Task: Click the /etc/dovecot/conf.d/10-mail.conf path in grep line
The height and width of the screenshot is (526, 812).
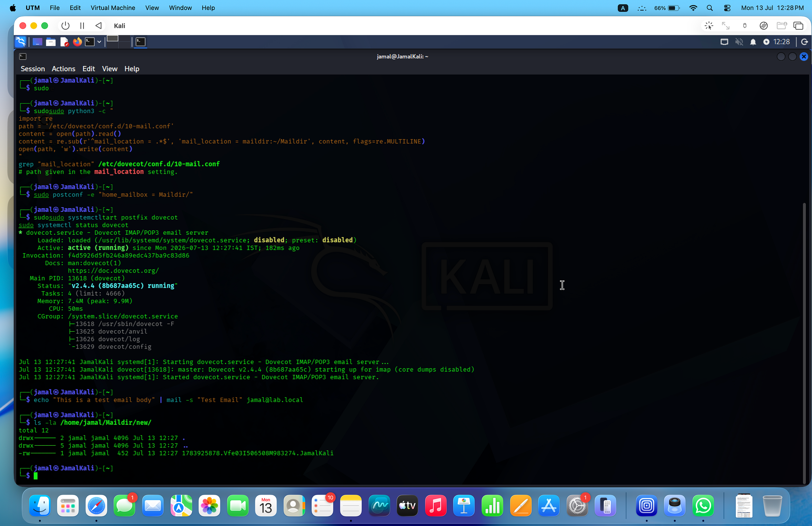Action: point(159,164)
